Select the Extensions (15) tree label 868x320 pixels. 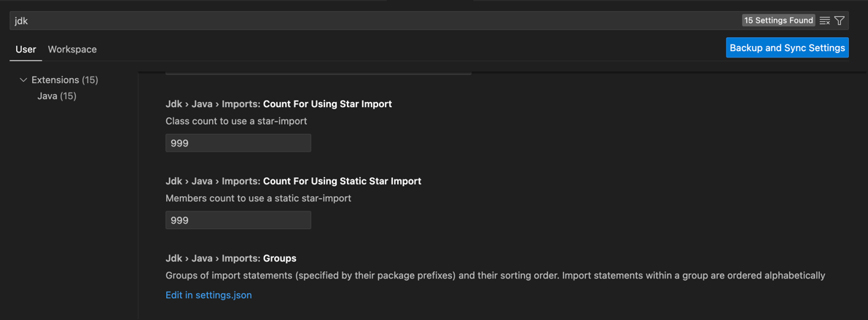64,80
